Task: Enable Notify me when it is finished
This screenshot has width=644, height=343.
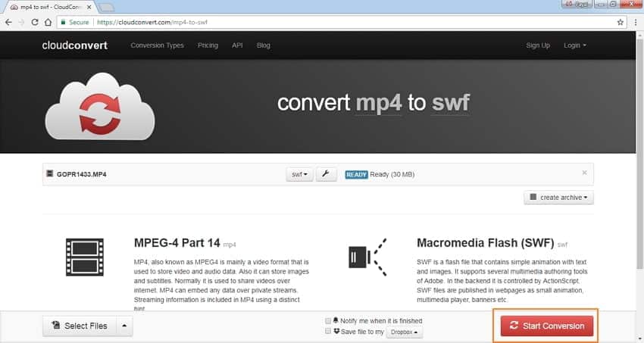Action: (328, 321)
